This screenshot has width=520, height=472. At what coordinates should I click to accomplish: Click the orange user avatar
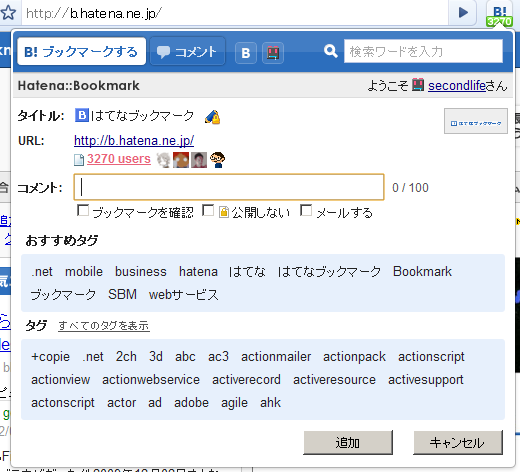(x=181, y=160)
